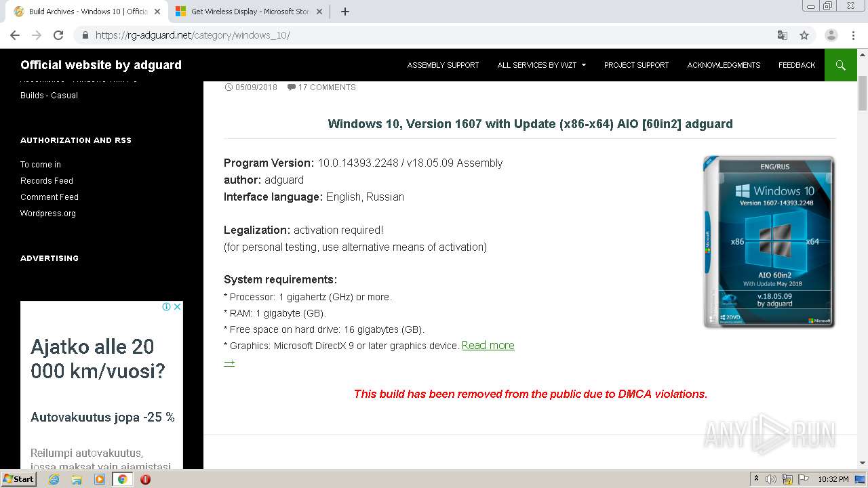Click the AdChoices info icon
The height and width of the screenshot is (488, 868).
pyautogui.click(x=166, y=306)
